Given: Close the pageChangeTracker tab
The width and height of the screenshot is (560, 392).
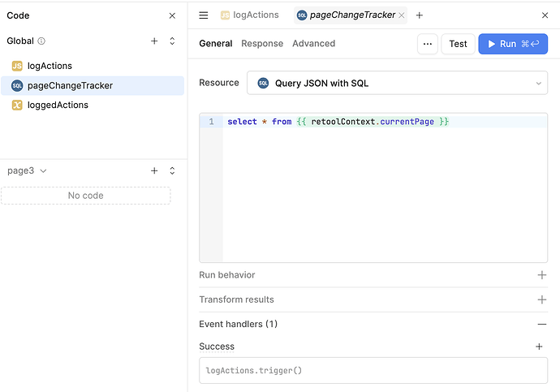Looking at the screenshot, I should [x=402, y=15].
